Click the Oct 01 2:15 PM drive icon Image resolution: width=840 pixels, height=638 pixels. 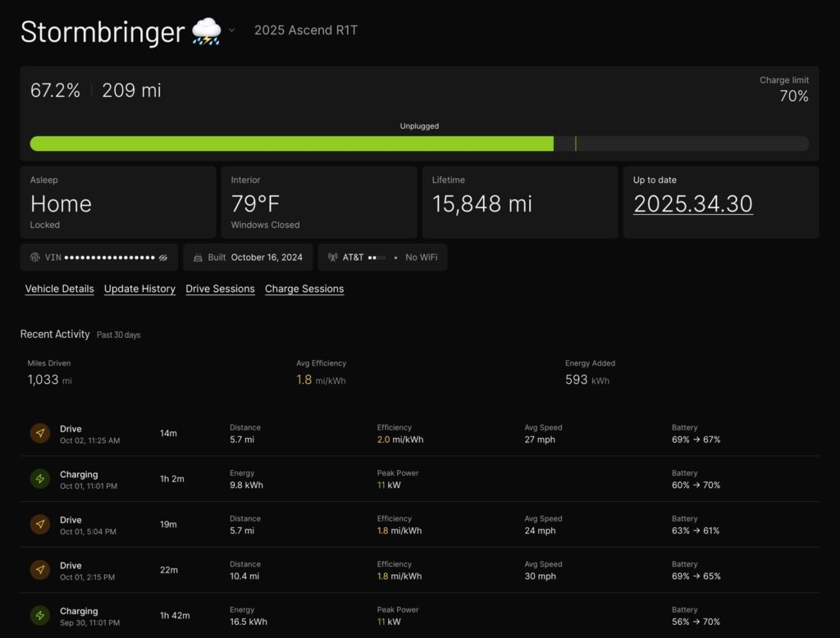tap(40, 570)
